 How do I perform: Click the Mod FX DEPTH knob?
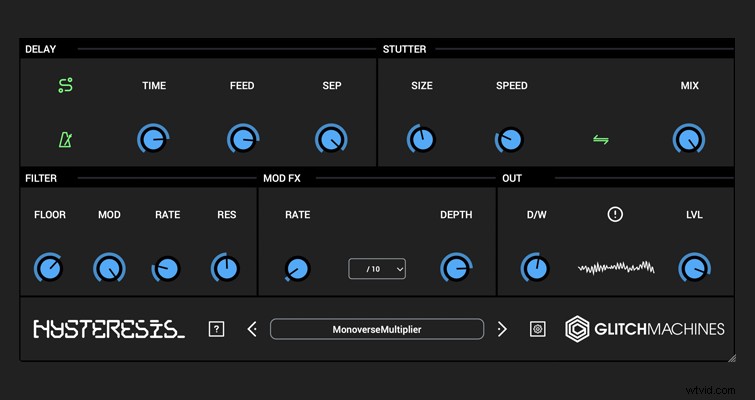click(x=456, y=268)
